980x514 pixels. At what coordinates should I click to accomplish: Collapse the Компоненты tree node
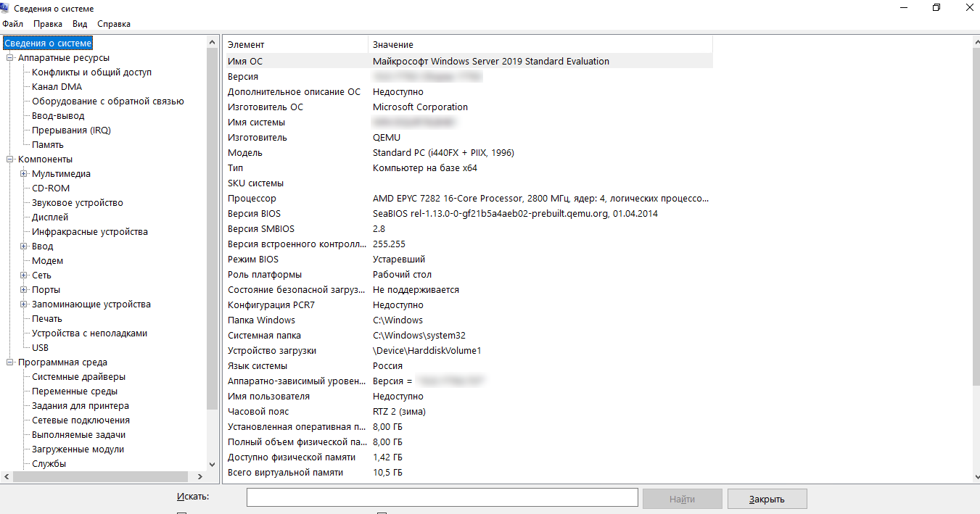pos(10,159)
